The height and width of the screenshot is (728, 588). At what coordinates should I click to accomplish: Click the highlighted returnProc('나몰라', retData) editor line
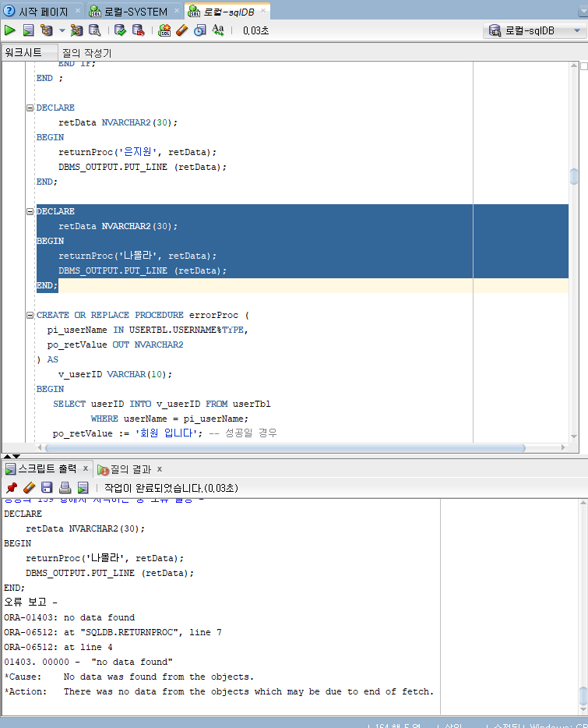coord(137,256)
